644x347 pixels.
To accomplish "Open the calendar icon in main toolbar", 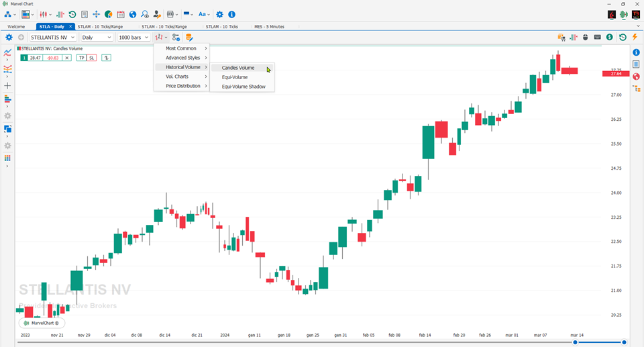I will pos(121,14).
